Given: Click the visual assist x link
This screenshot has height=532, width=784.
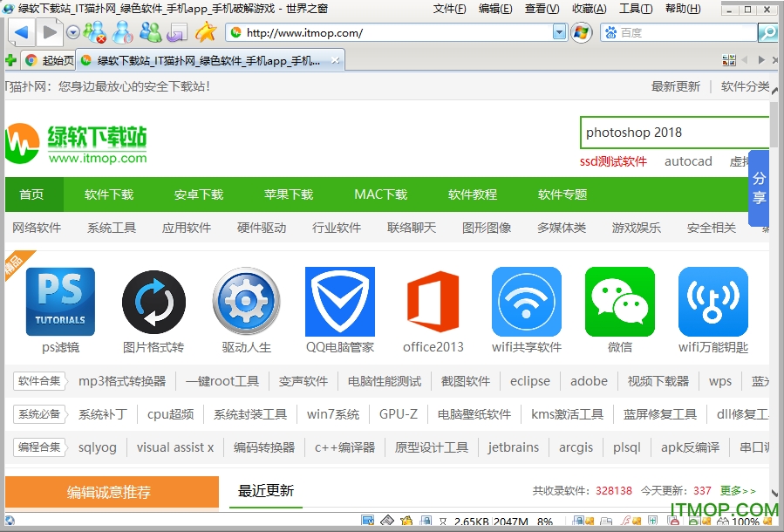Looking at the screenshot, I should pyautogui.click(x=175, y=447).
